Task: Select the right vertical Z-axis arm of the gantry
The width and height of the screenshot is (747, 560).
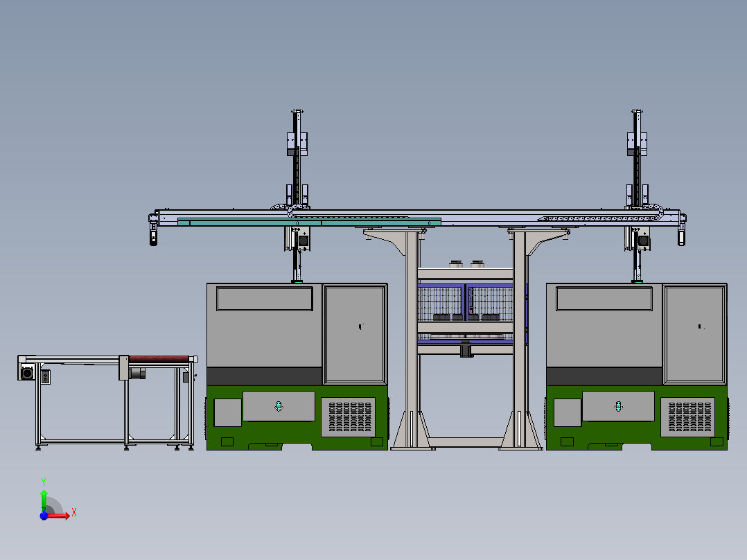Action: (x=637, y=196)
